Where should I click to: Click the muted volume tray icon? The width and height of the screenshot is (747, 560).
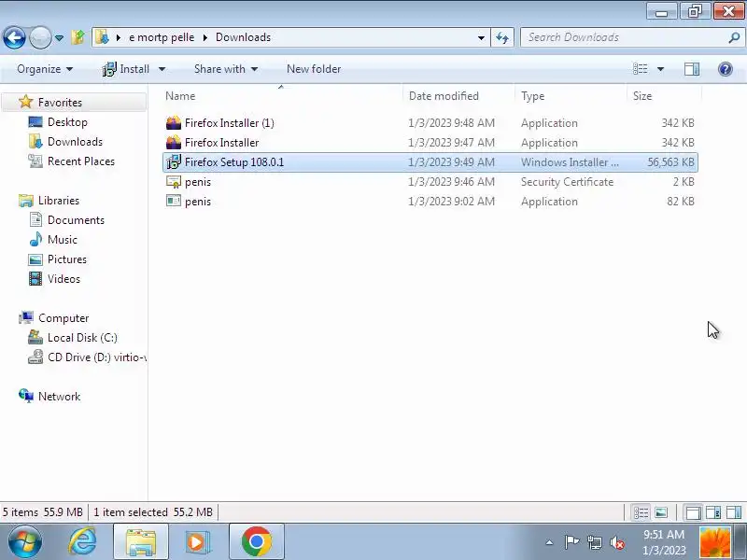coord(617,542)
